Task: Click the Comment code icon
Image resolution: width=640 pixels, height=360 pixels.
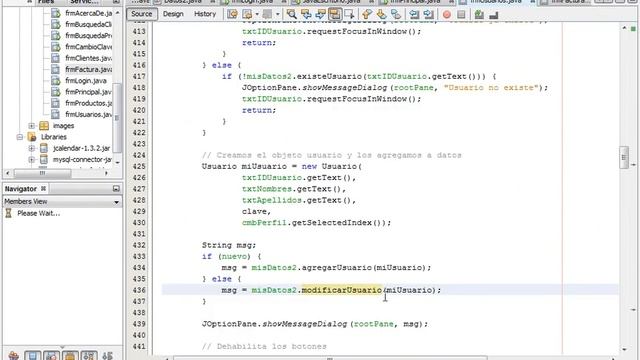Action: coord(479,15)
